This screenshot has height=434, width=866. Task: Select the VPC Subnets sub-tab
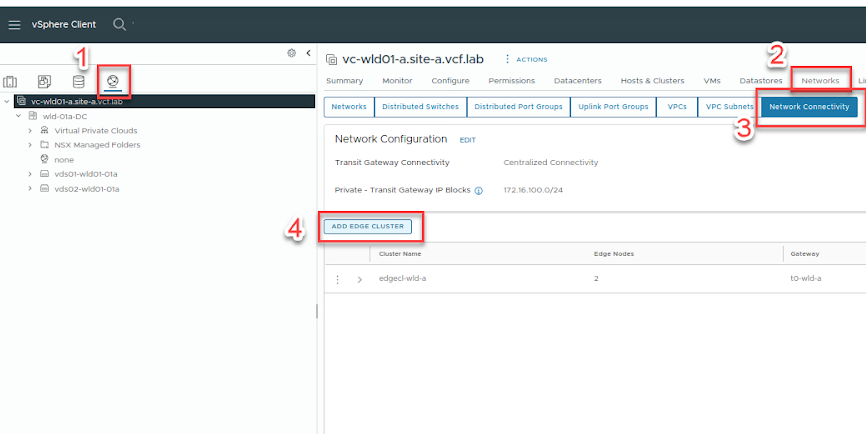click(729, 107)
